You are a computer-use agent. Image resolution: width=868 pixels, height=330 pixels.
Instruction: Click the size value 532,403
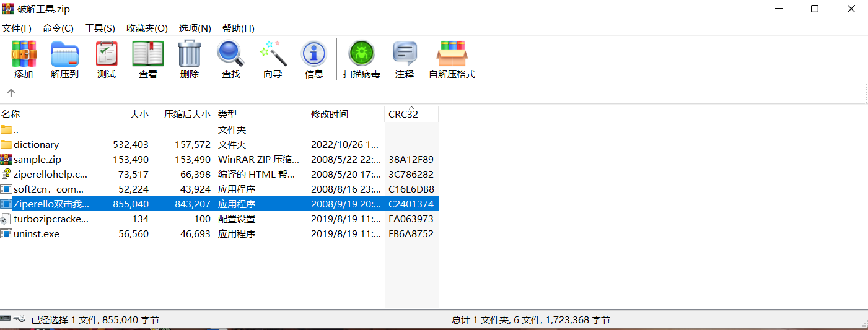(x=131, y=144)
